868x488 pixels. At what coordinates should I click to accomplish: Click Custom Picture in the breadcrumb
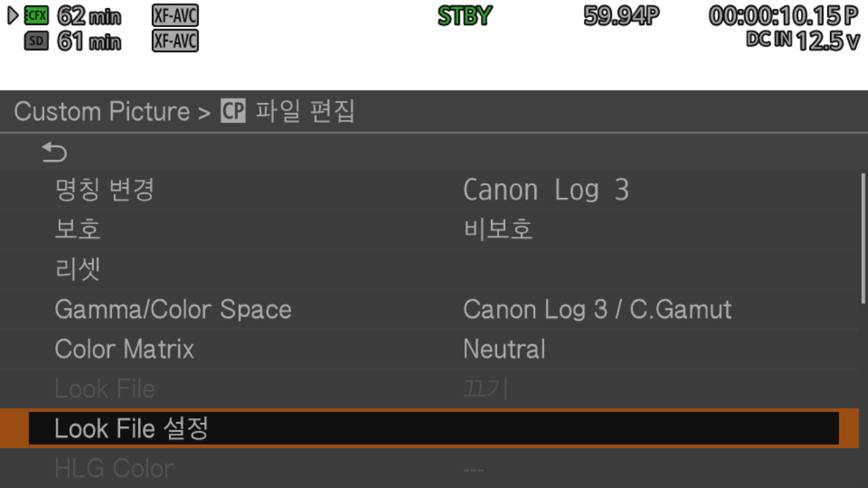102,111
